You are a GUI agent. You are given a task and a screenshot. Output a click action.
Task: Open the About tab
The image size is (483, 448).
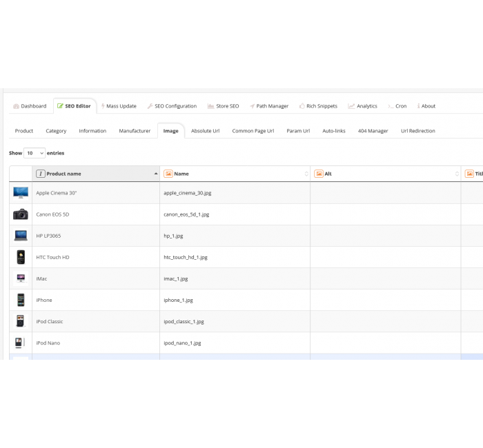tap(426, 106)
